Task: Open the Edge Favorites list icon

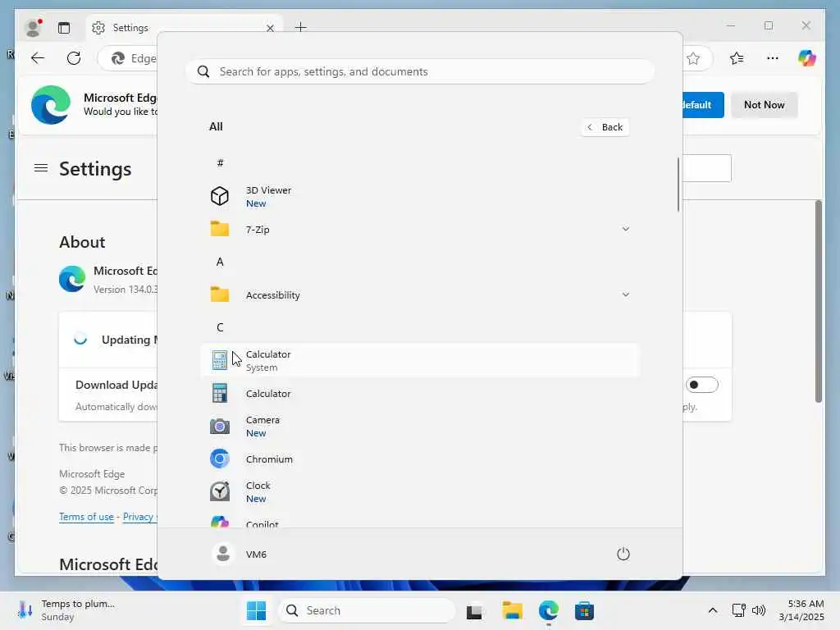Action: pos(737,58)
